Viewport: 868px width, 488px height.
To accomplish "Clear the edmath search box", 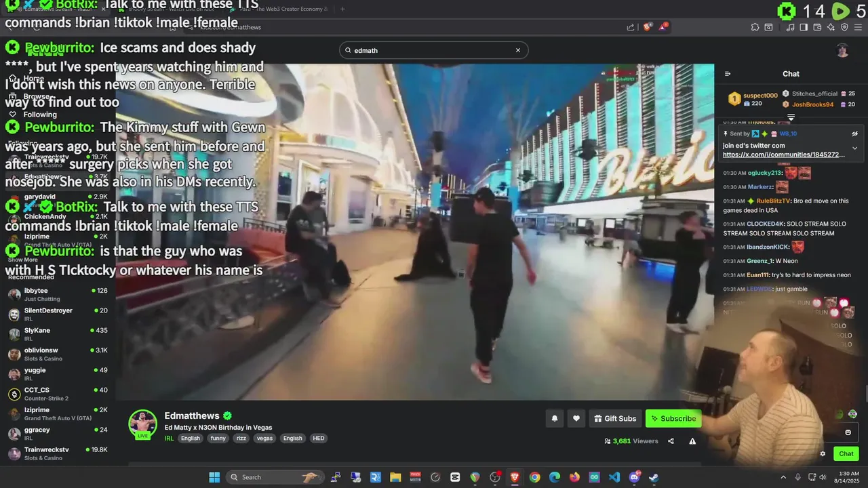I will pyautogui.click(x=518, y=50).
